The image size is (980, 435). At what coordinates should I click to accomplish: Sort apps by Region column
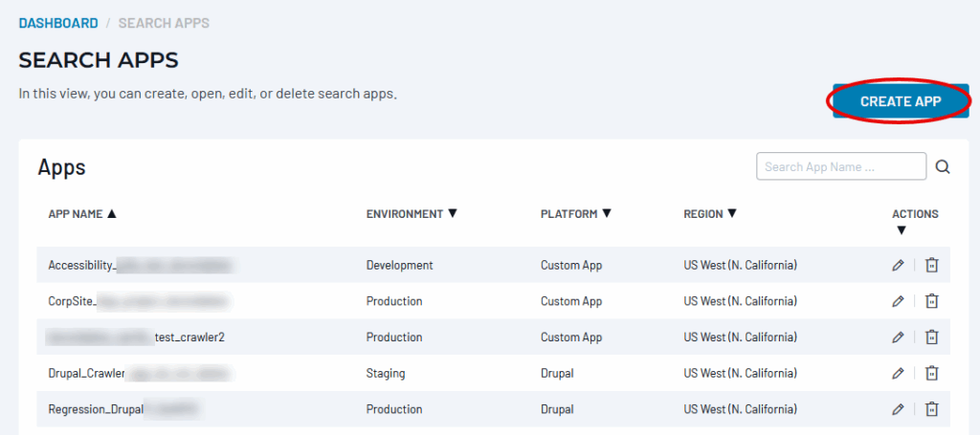[x=710, y=214]
